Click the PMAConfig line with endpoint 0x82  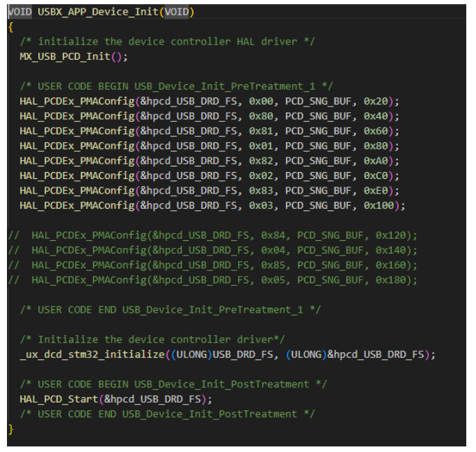209,161
